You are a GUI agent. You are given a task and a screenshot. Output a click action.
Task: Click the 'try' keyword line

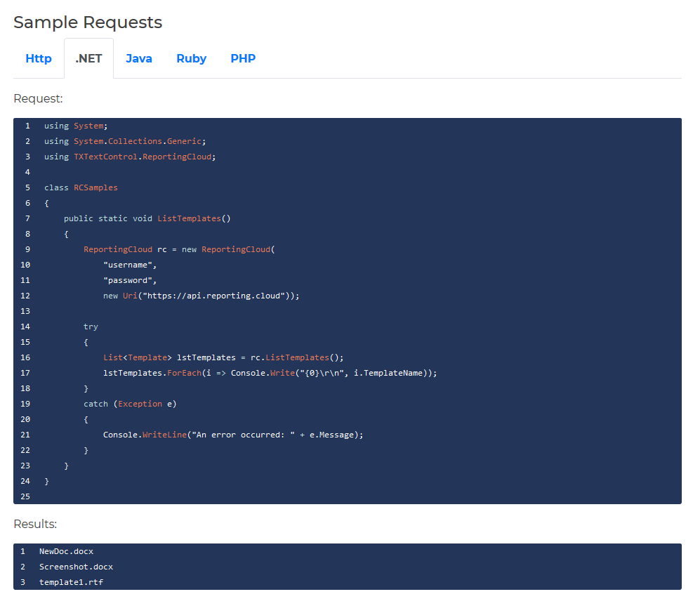91,327
